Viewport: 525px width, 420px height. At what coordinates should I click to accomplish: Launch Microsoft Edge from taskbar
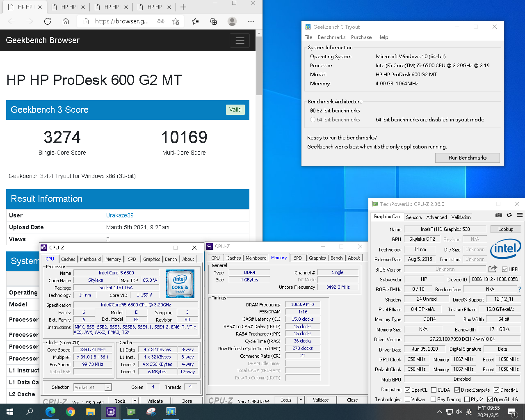click(50, 412)
